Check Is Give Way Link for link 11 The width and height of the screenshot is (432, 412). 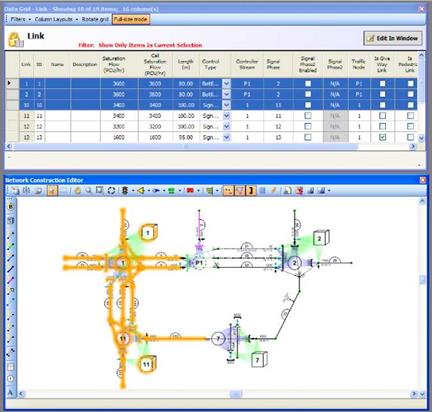382,116
